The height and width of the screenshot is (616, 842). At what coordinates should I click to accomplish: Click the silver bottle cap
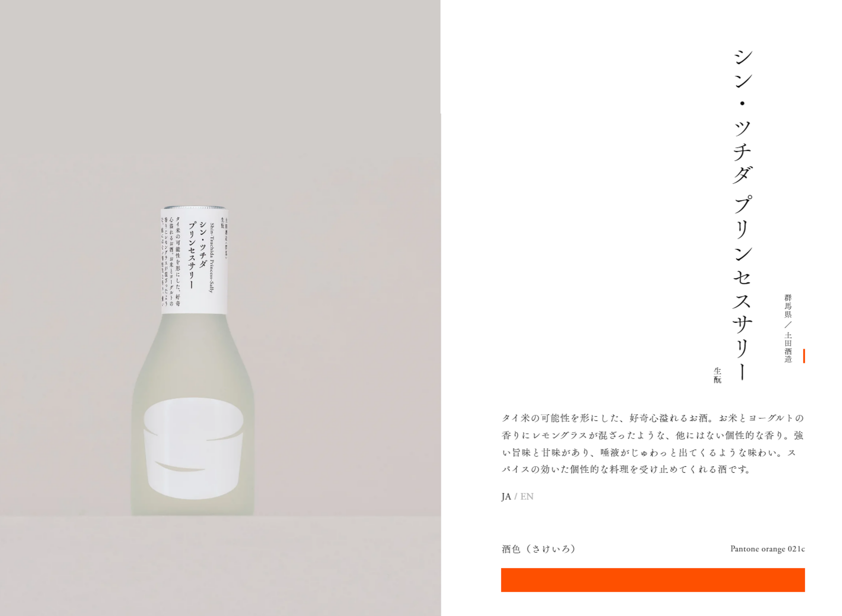(194, 207)
